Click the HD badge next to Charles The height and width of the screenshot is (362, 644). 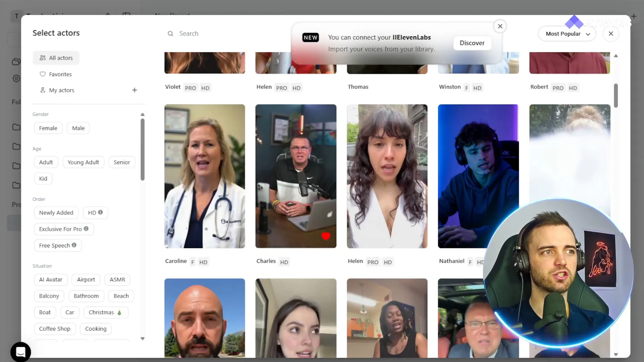tap(284, 262)
